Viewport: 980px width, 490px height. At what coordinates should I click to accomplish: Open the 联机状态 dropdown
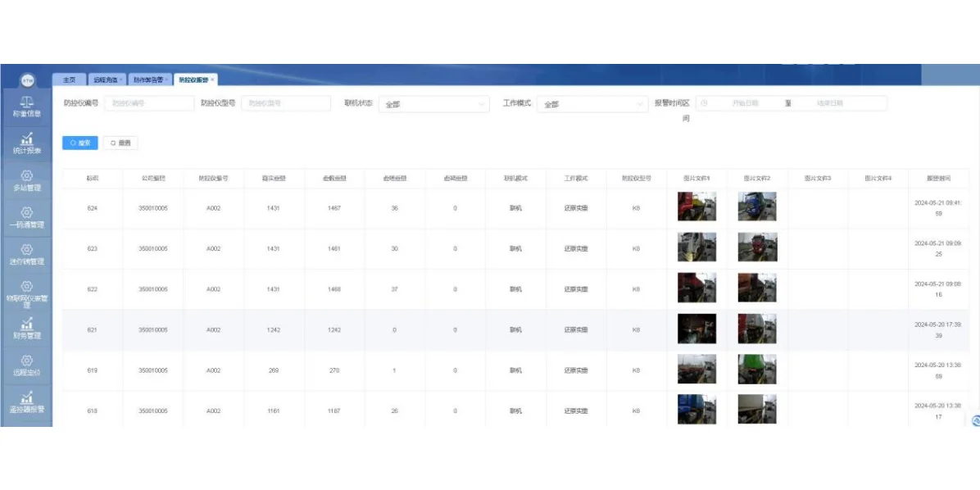tap(431, 104)
